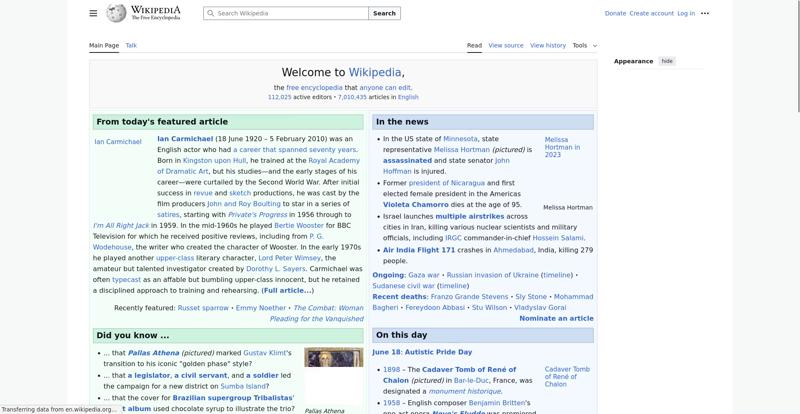Viewport: 800px width, 414px height.
Task: Hide the Appearance panel
Action: pyautogui.click(x=667, y=61)
